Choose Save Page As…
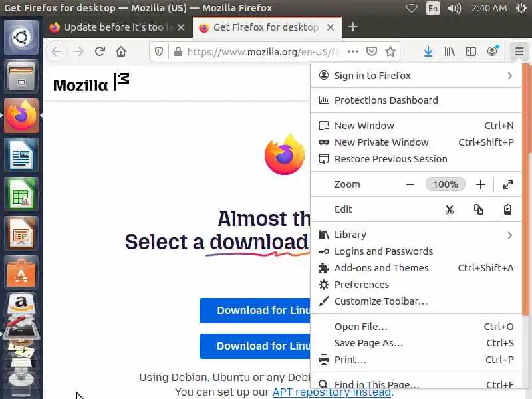 [416, 343]
